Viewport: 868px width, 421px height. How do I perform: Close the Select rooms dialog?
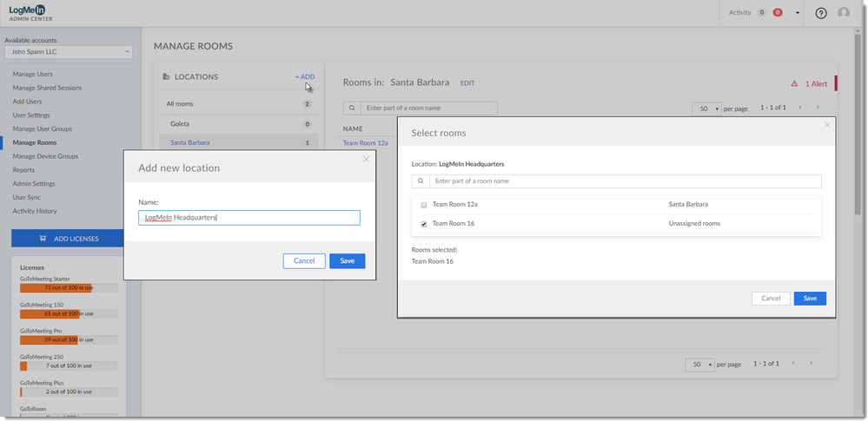826,125
